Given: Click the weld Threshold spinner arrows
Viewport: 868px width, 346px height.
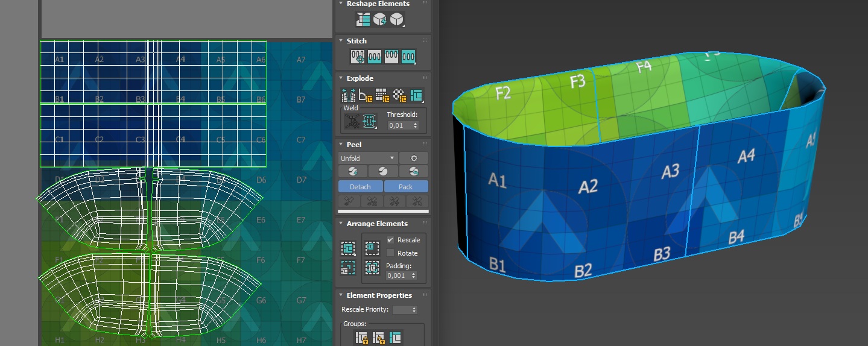Looking at the screenshot, I should pos(413,125).
